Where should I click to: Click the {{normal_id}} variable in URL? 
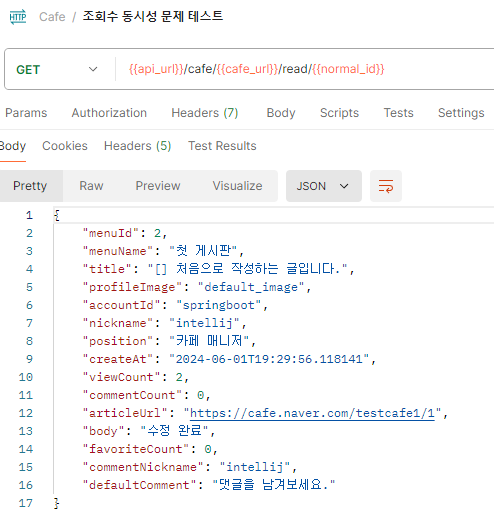coord(348,69)
